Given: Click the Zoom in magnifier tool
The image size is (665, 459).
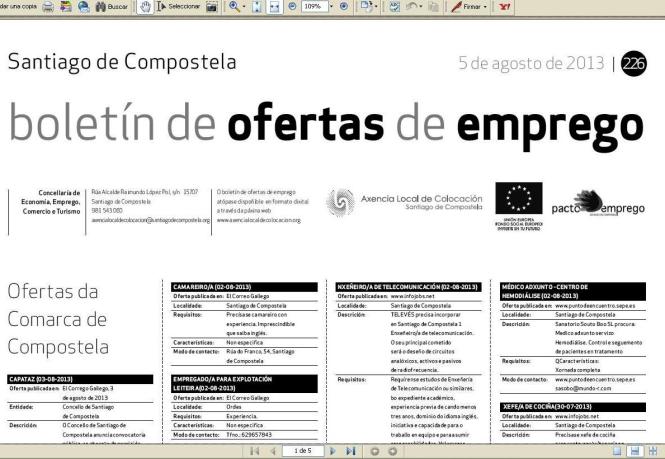Looking at the screenshot, I should pyautogui.click(x=234, y=7).
